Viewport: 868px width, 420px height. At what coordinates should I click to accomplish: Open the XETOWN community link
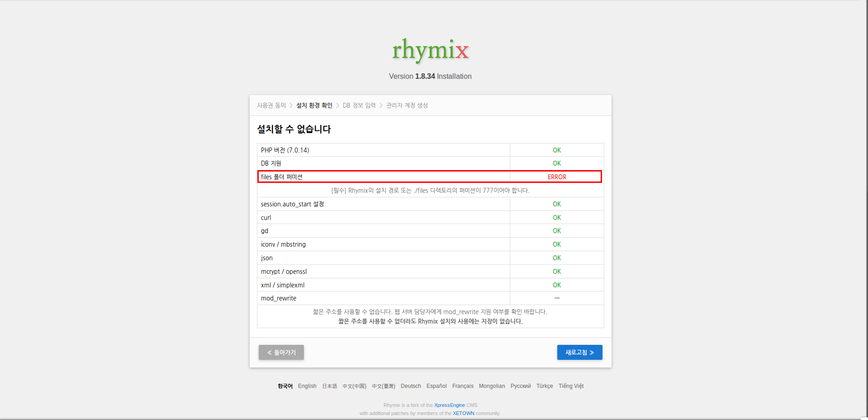464,413
